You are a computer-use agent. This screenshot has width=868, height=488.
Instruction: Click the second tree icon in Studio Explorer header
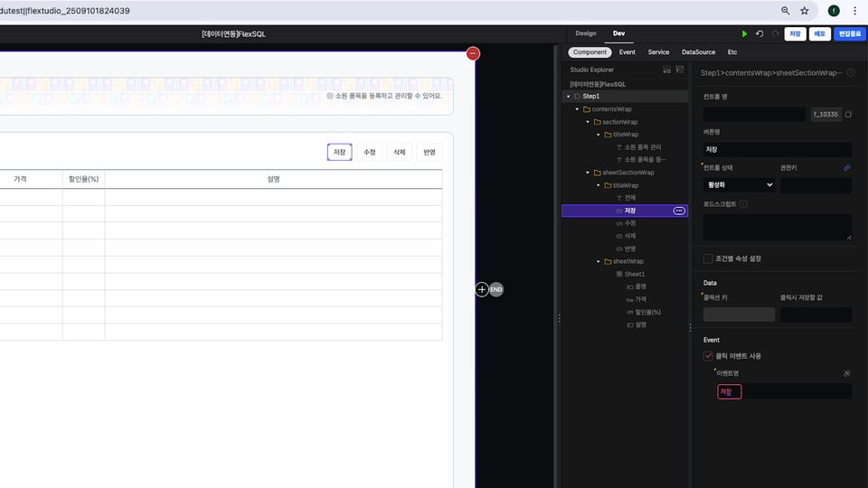pyautogui.click(x=680, y=70)
